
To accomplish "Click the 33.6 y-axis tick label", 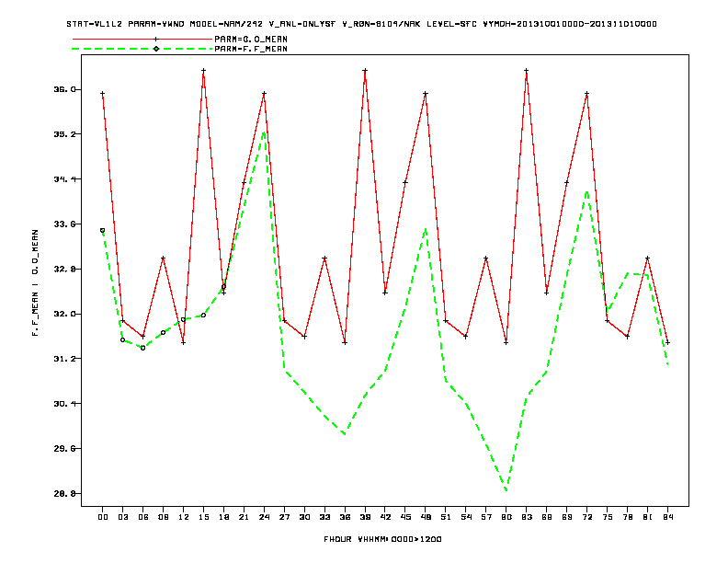I will [x=64, y=224].
